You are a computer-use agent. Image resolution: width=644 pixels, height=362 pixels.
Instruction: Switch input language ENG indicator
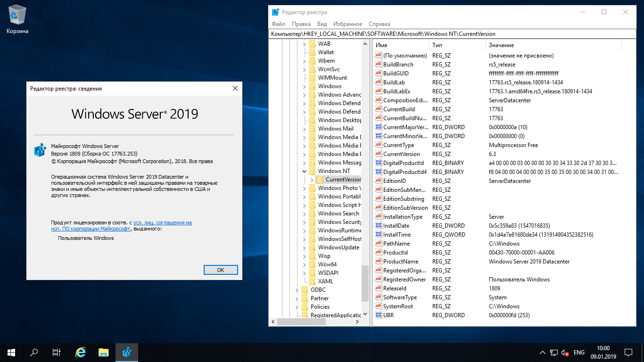point(579,353)
